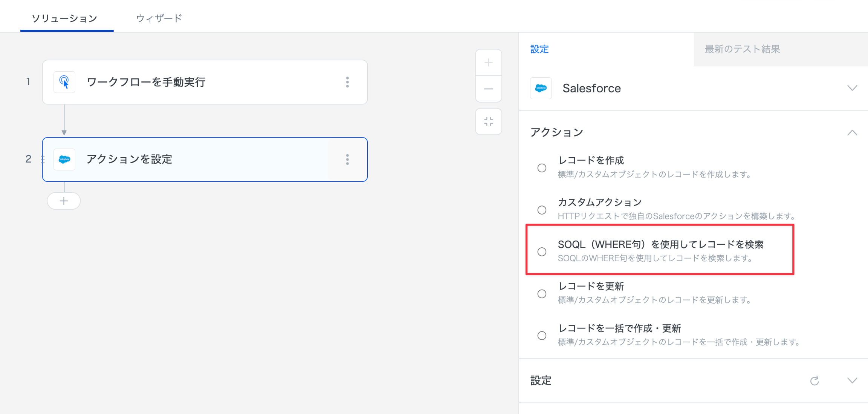Open the 最新のテスト結果 tab

[742, 49]
